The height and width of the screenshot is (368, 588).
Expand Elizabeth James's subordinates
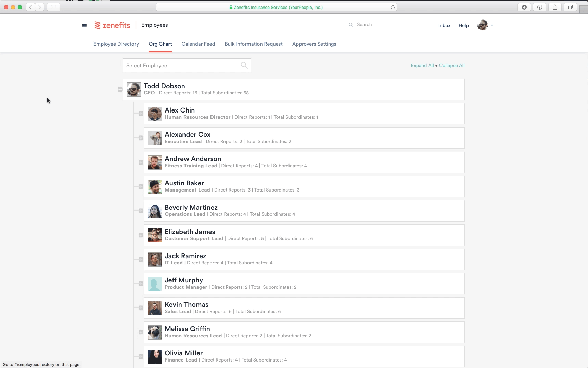(x=141, y=235)
